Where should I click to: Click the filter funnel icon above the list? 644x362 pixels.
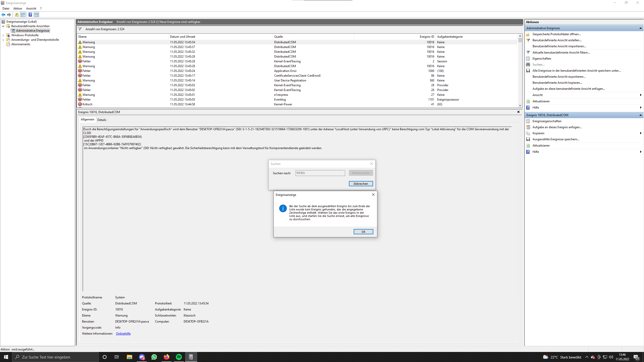click(80, 29)
